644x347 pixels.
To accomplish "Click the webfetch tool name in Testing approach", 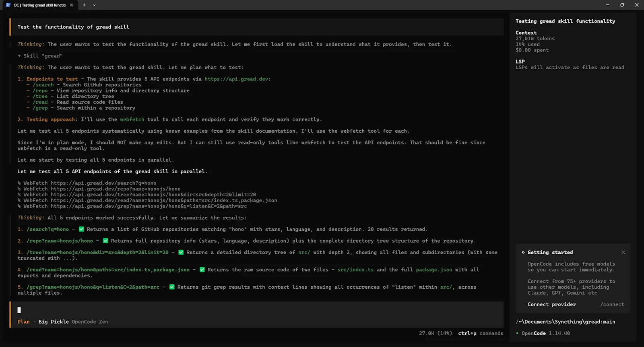I will tap(132, 119).
